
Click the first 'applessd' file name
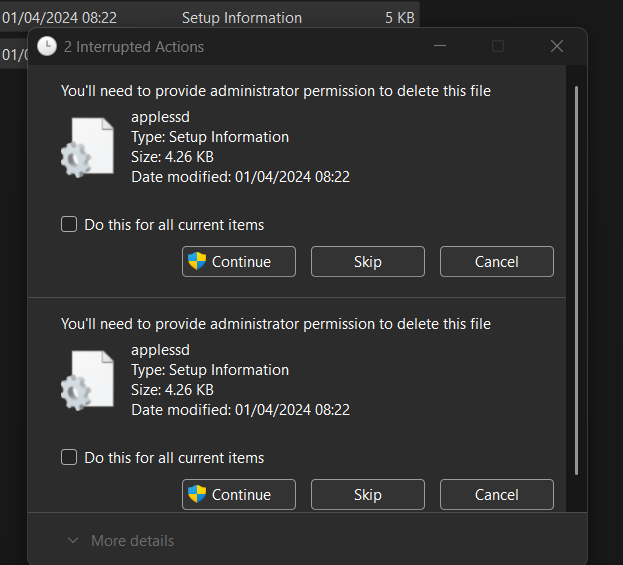coord(161,117)
